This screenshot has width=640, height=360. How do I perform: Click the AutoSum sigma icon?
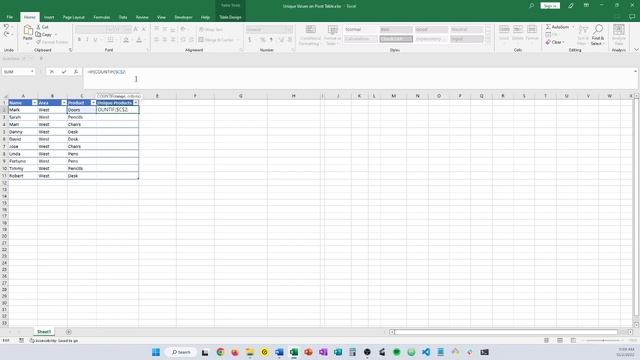[x=548, y=27]
